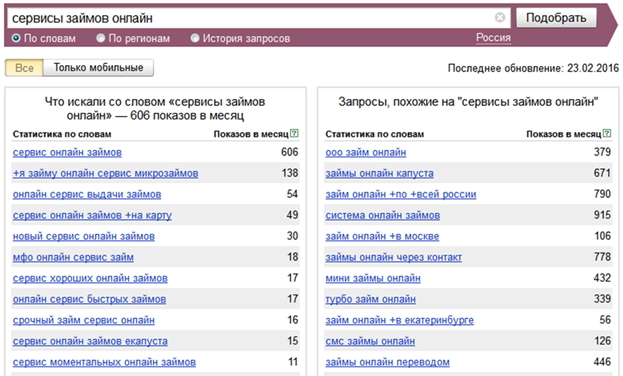The image size is (623, 376).
Task: Click left table 'Статистика по словам' header
Action: pos(62,134)
